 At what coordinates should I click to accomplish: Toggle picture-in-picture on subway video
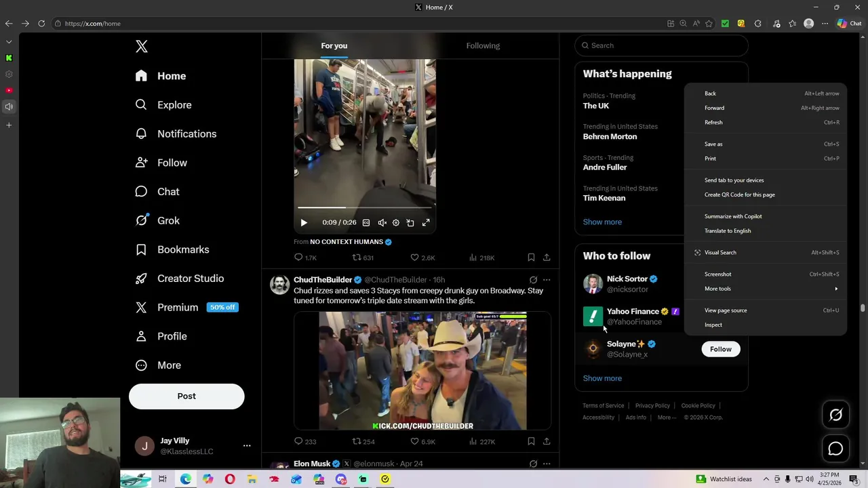[x=410, y=222]
